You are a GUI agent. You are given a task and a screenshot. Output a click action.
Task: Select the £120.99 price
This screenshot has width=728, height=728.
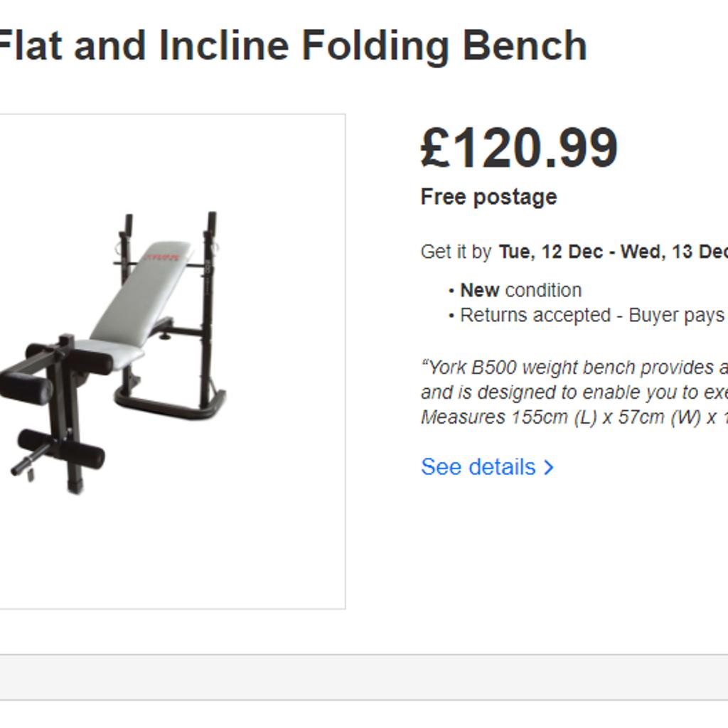[519, 148]
